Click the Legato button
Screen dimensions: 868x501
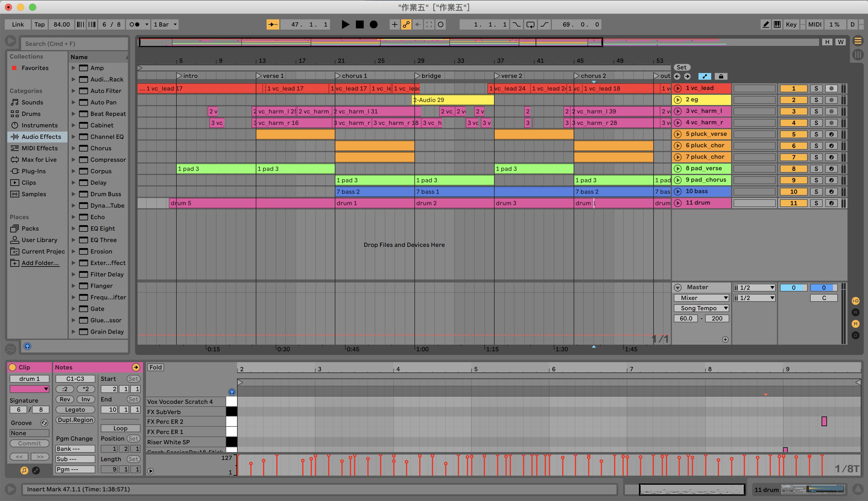coord(75,410)
